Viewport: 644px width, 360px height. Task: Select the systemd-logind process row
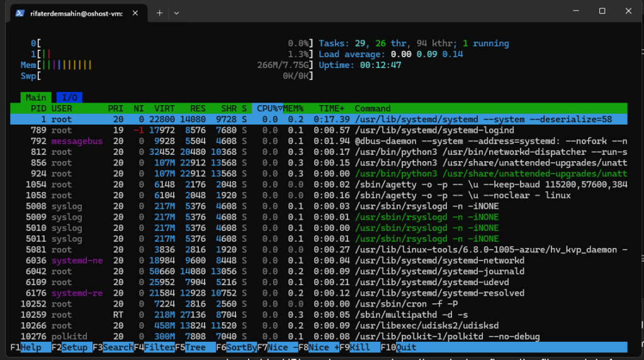click(319, 130)
